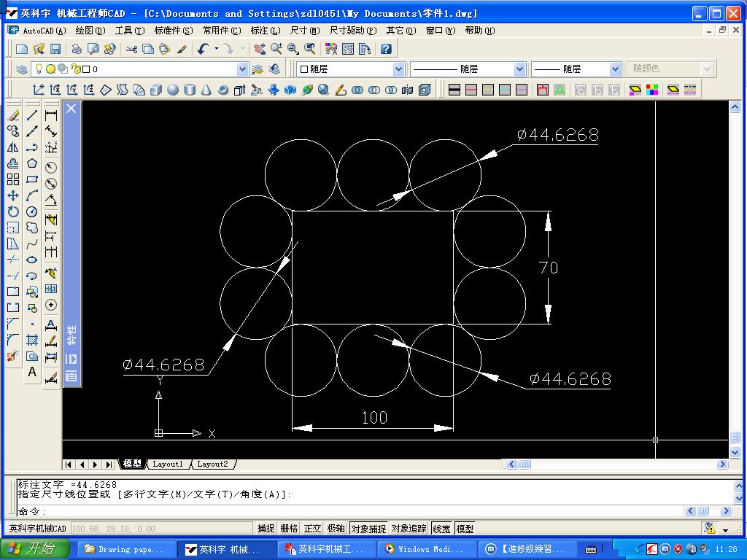The image size is (747, 560).
Task: Click the horizontal scrollbar left arrow
Action: (x=512, y=464)
